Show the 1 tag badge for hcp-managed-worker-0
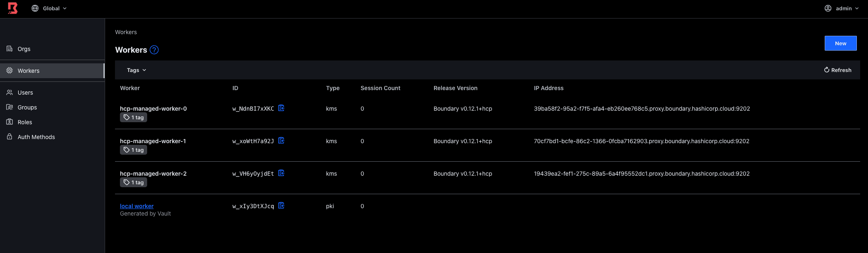Screen dimensions: 868x253 134,118
